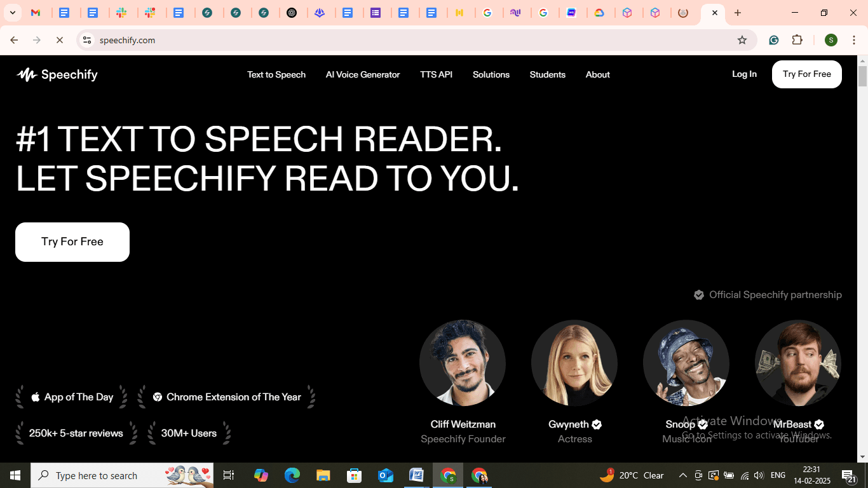Open Microsoft Edge from the taskbar
Screen dimensions: 868x488
(292, 475)
